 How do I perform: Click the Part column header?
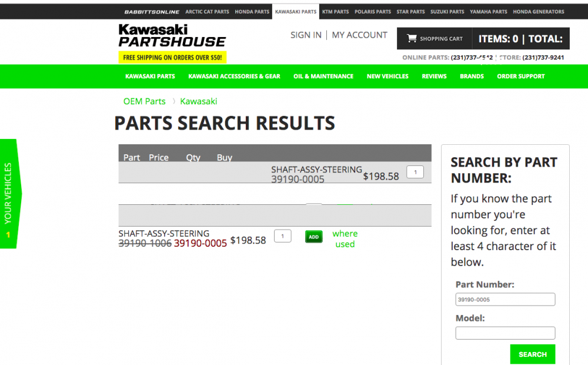pos(132,158)
